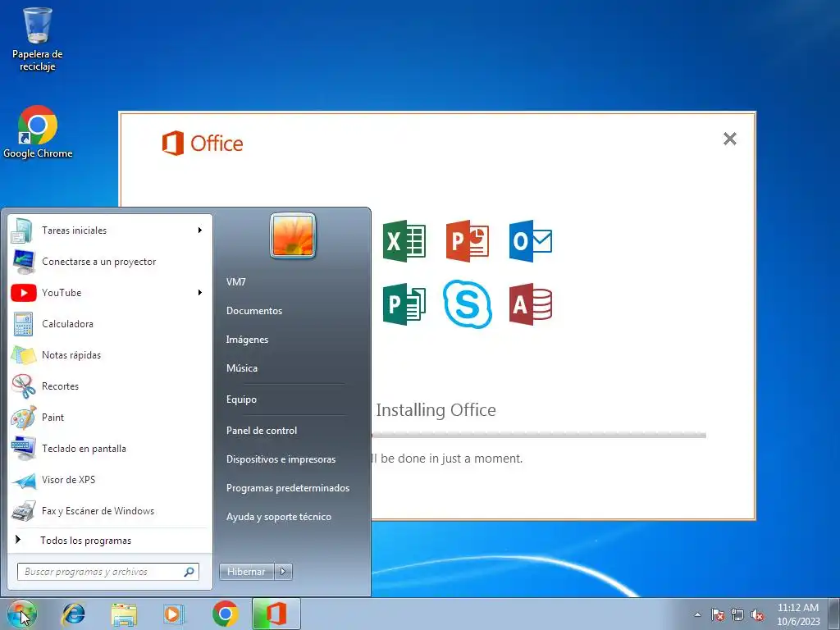This screenshot has height=630, width=840.
Task: Launch Conectarse a un proyector
Action: point(110,262)
